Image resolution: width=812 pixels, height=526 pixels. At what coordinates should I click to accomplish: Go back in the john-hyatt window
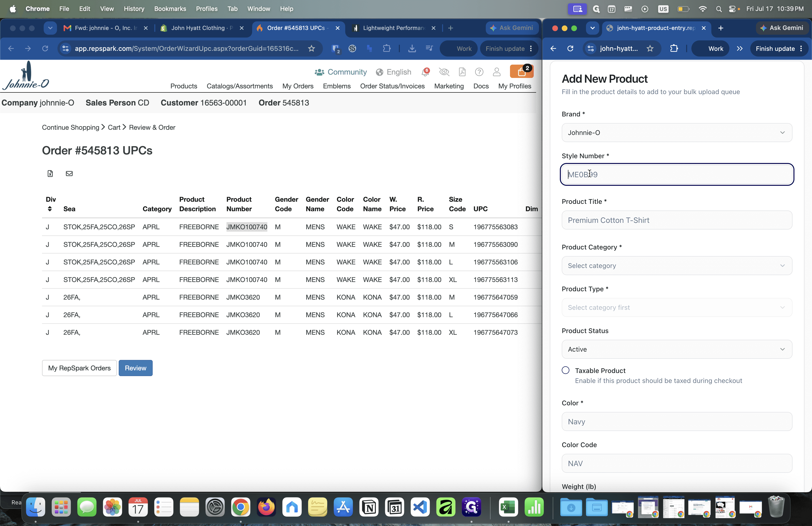coord(553,48)
